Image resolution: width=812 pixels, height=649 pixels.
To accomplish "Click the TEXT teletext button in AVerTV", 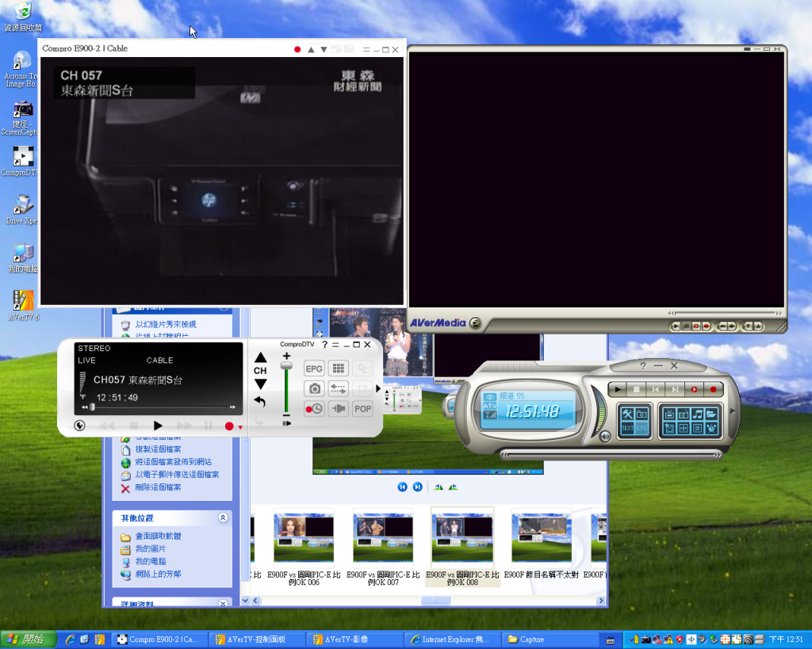I will click(x=628, y=428).
